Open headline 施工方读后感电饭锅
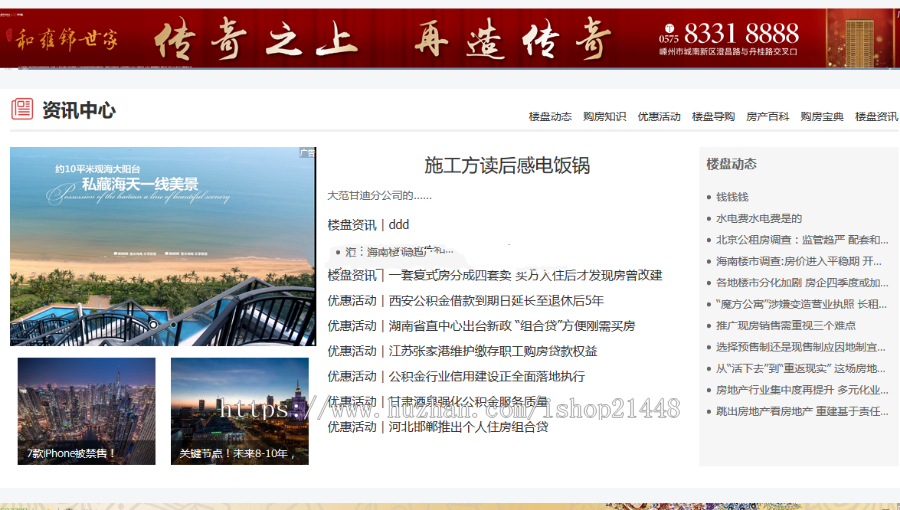The image size is (900, 510). coord(507,165)
